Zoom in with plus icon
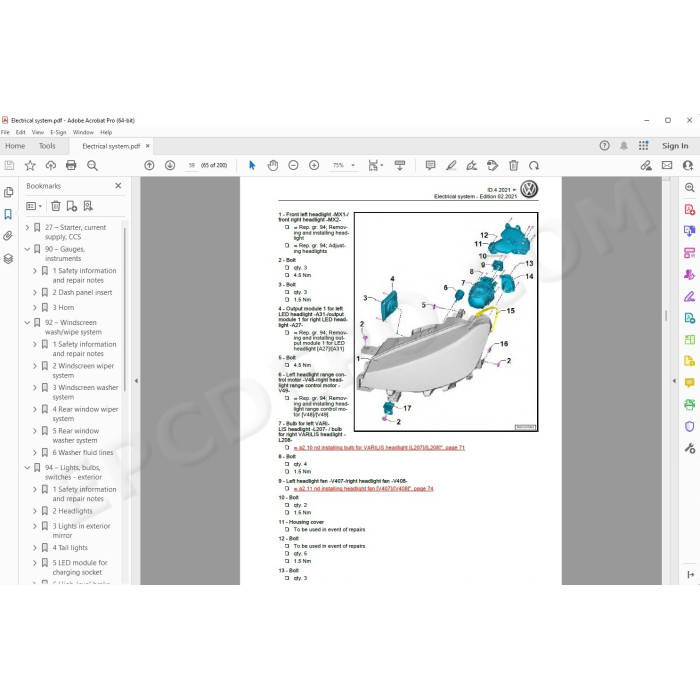Viewport: 700px width, 700px height. pos(314,166)
